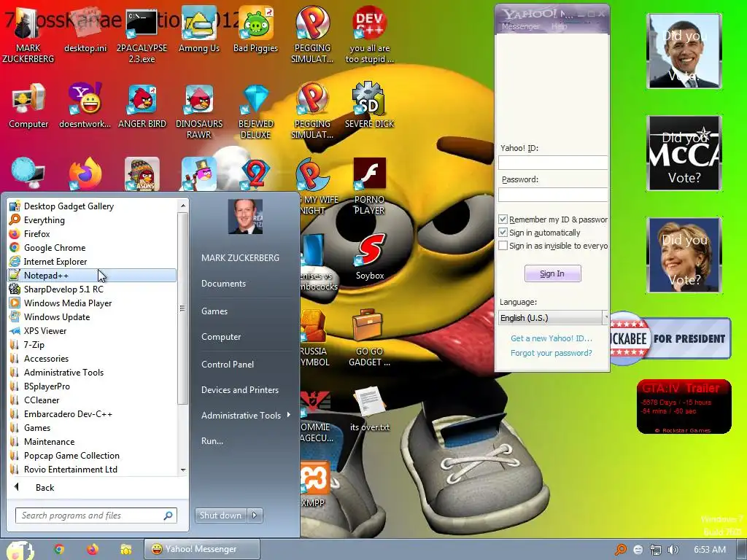This screenshot has width=747, height=560.
Task: Expand the BSplayerPro program folder
Action: [x=93, y=386]
